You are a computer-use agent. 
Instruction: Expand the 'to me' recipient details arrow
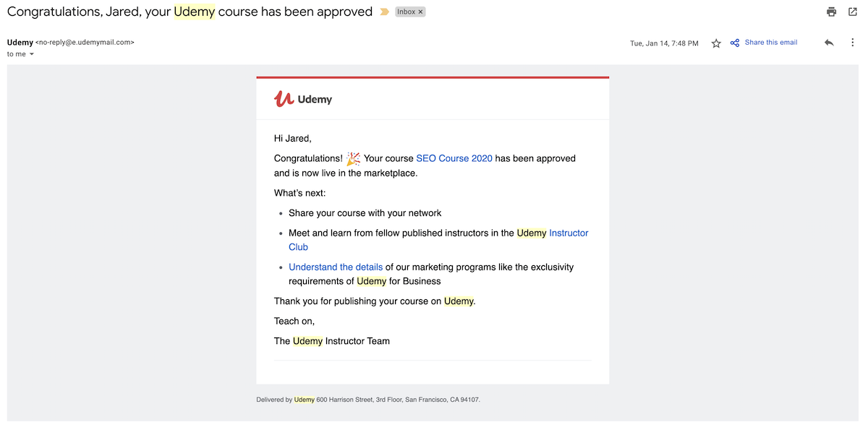[32, 54]
